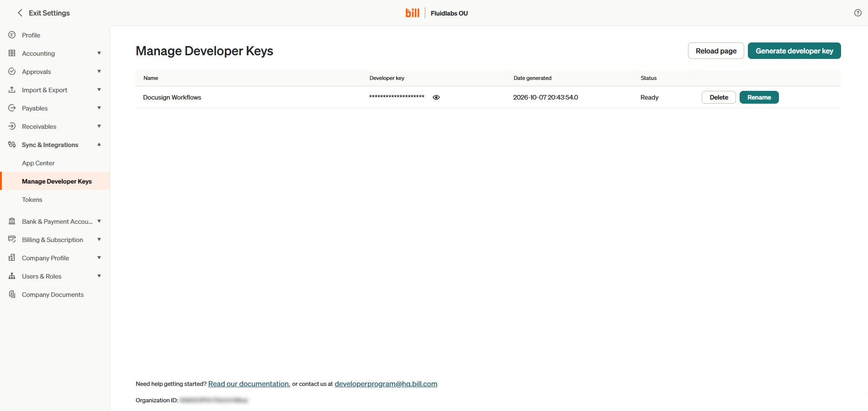Screen dimensions: 868x411
Task: Expand the Users & Roles arrow
Action: click(x=99, y=276)
